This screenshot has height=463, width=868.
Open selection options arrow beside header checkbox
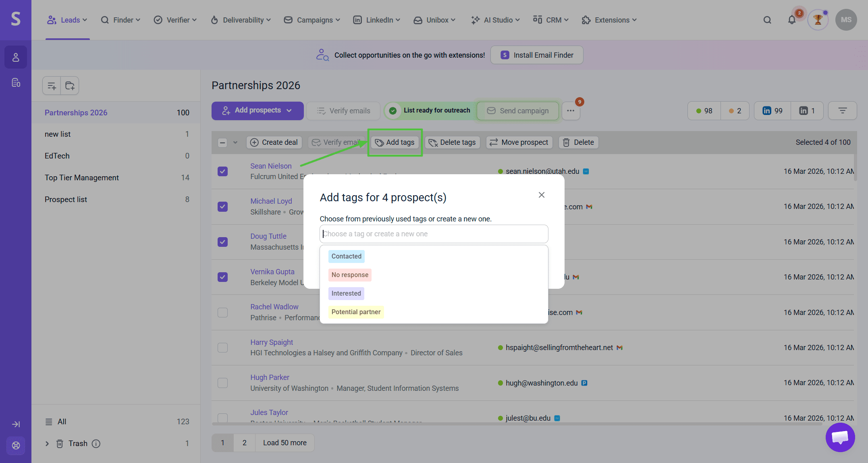click(235, 142)
